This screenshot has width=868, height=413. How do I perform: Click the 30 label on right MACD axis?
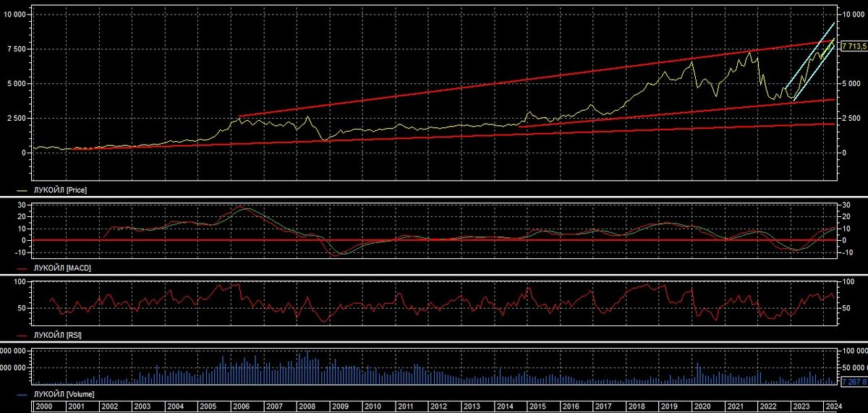845,205
